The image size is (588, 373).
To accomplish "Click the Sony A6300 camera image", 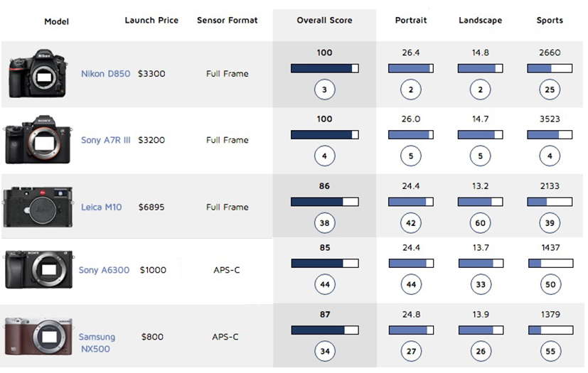I will (38, 269).
